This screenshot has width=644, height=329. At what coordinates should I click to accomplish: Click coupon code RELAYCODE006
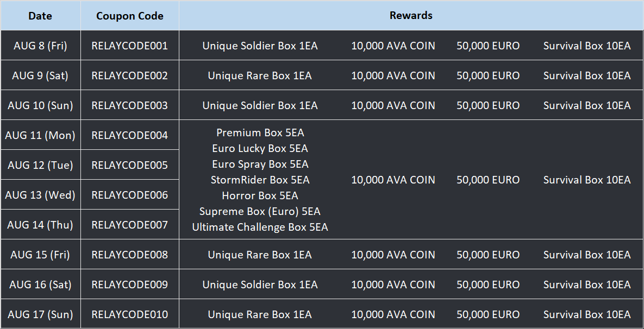tap(130, 195)
